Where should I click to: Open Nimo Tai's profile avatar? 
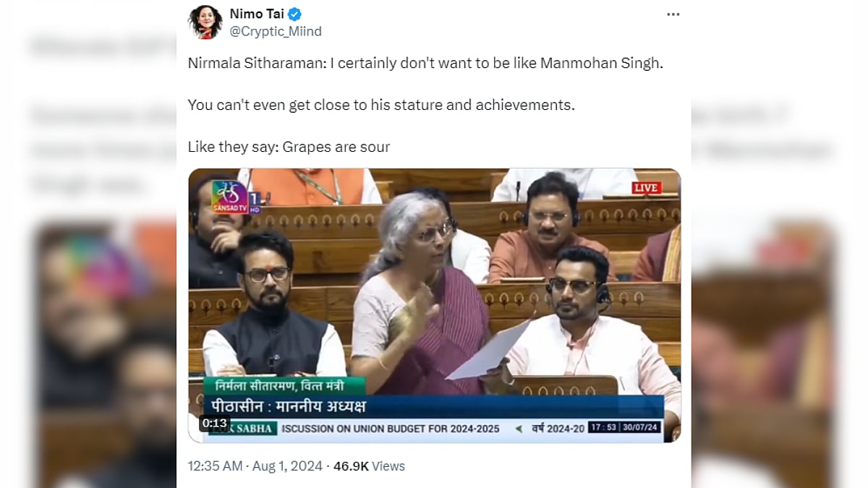pos(205,22)
